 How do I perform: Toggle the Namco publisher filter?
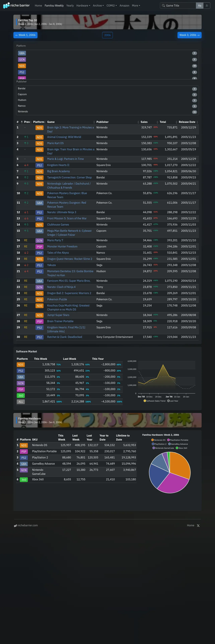[x=107, y=106]
